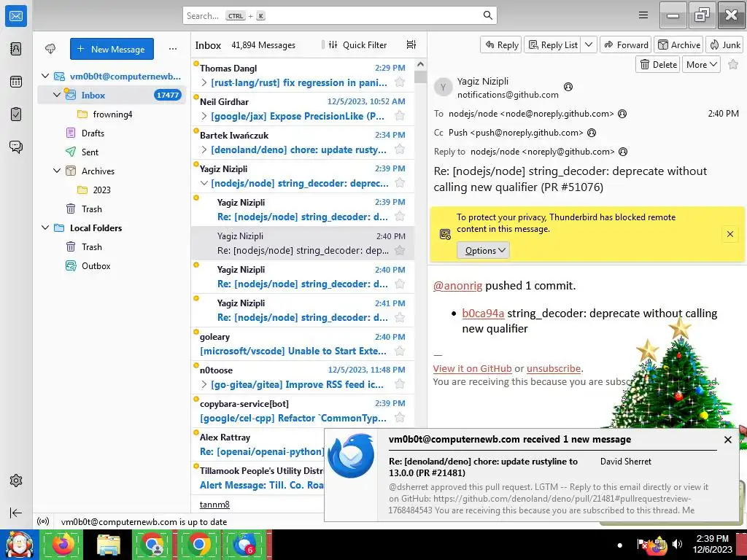Open folder pane options (three dots)
Viewport: 747px width, 560px height.
pos(172,49)
